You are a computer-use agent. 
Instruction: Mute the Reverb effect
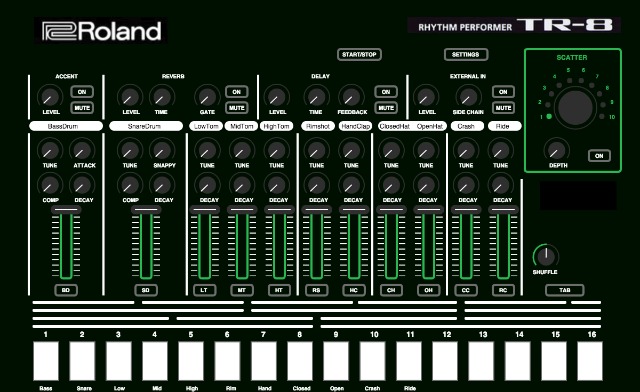pyautogui.click(x=237, y=108)
